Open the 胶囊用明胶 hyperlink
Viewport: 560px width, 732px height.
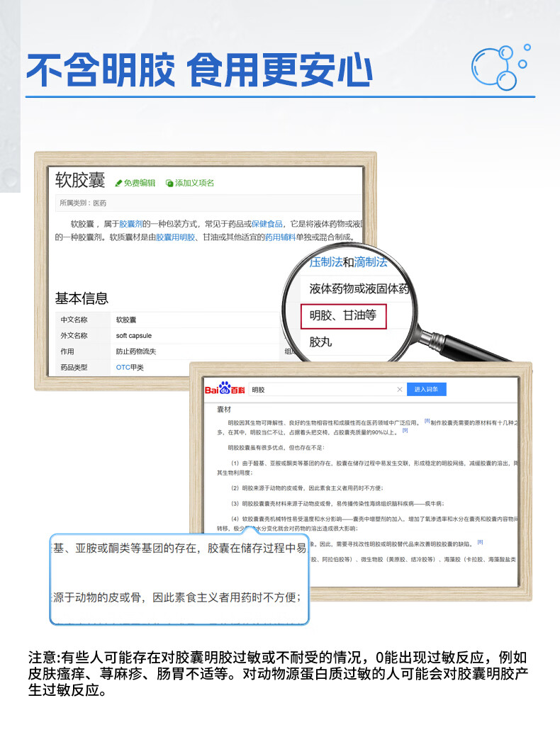pyautogui.click(x=175, y=237)
